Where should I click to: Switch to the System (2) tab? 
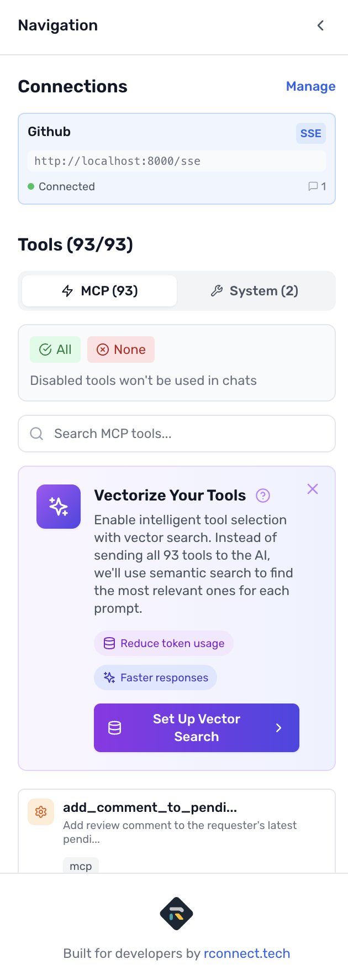click(x=254, y=290)
